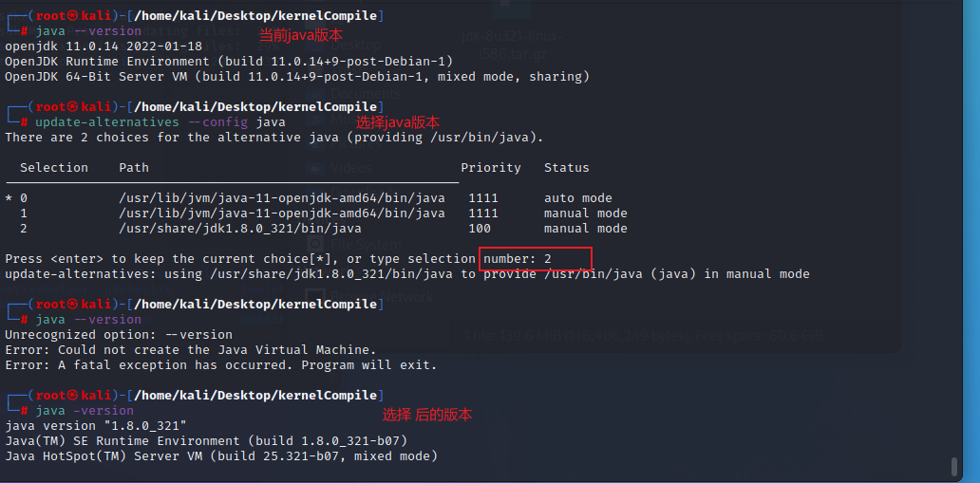Click the asterisk marking the current choice
This screenshot has width=980, height=483.
9,198
